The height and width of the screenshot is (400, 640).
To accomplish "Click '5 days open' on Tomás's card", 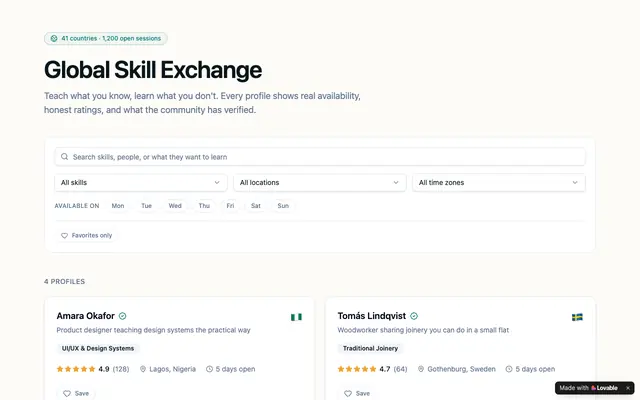I will 535,369.
